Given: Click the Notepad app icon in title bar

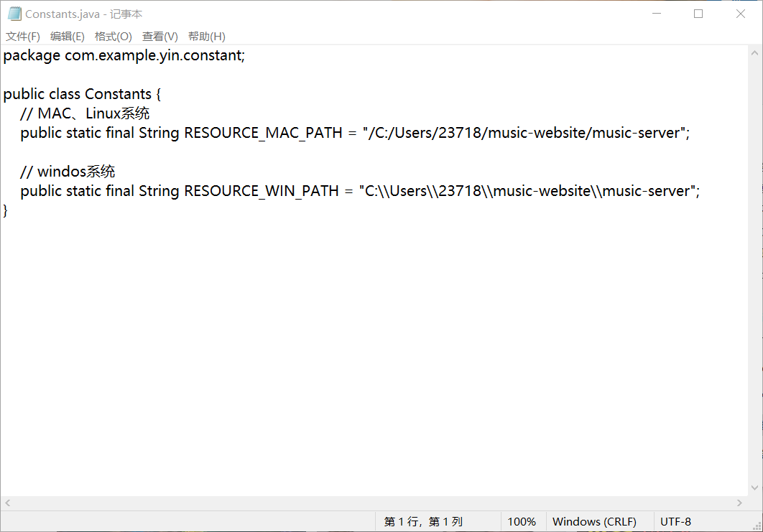Looking at the screenshot, I should pyautogui.click(x=14, y=14).
